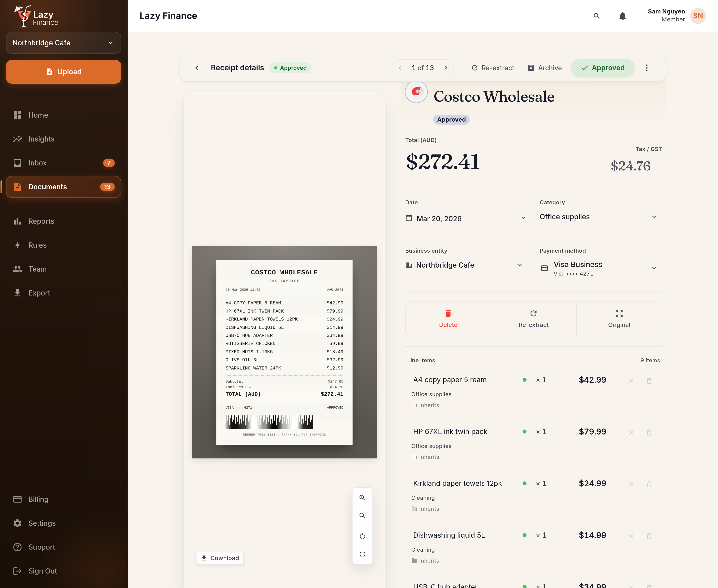This screenshot has height=588, width=718.
Task: Click the trash icon on Delete
Action: [x=448, y=313]
